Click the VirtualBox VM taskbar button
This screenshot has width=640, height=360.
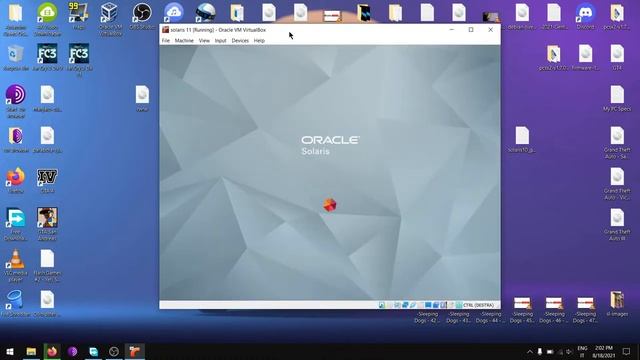(135, 351)
